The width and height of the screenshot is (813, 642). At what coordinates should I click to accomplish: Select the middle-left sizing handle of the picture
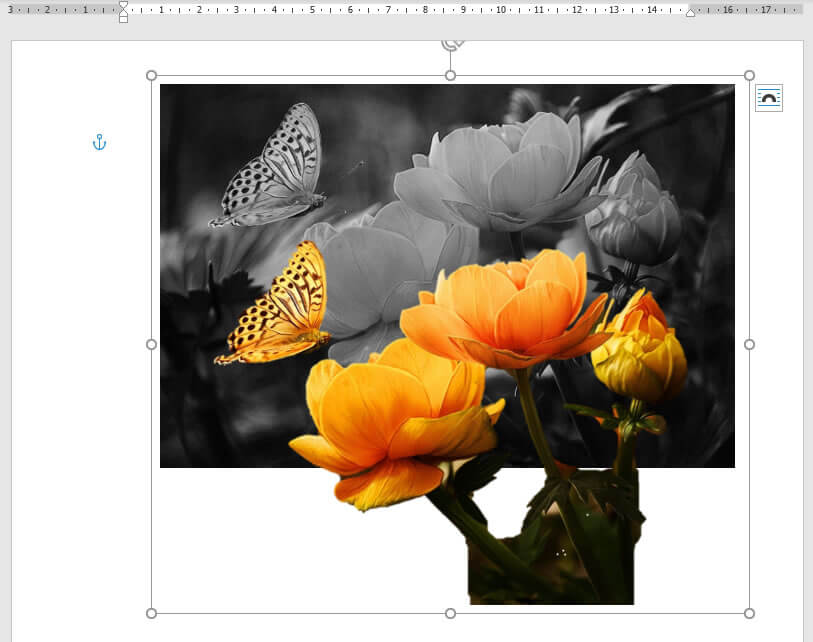click(151, 344)
